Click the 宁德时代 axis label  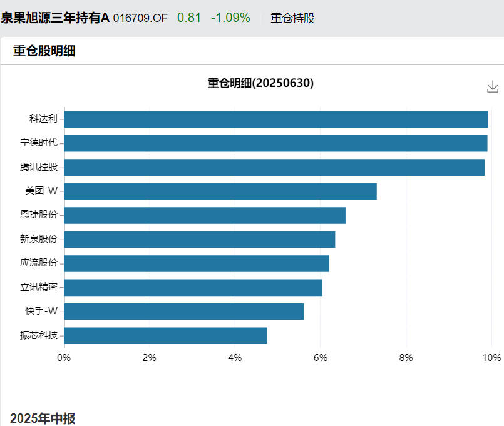[39, 143]
